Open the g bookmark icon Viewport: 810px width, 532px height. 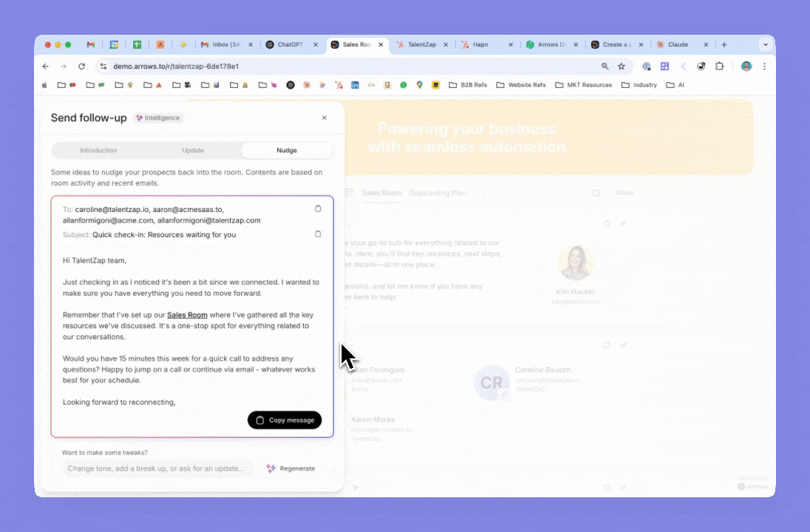tap(387, 85)
